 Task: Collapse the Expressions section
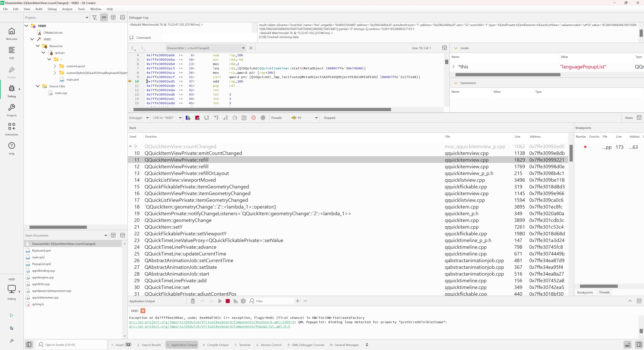(x=456, y=83)
